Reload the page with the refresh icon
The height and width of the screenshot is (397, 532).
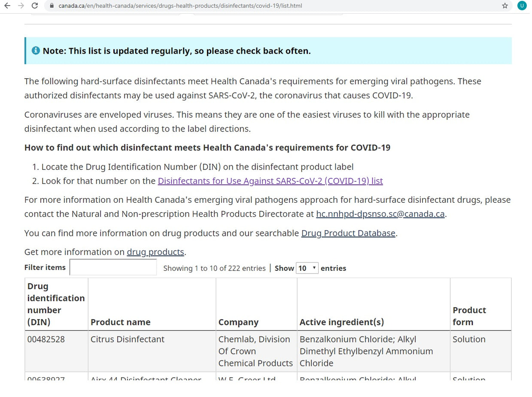pos(34,6)
